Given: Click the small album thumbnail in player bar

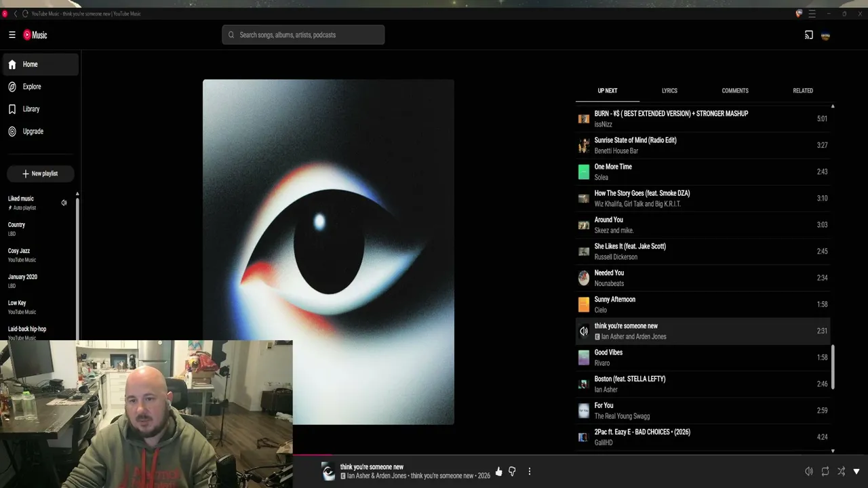Looking at the screenshot, I should (x=328, y=472).
